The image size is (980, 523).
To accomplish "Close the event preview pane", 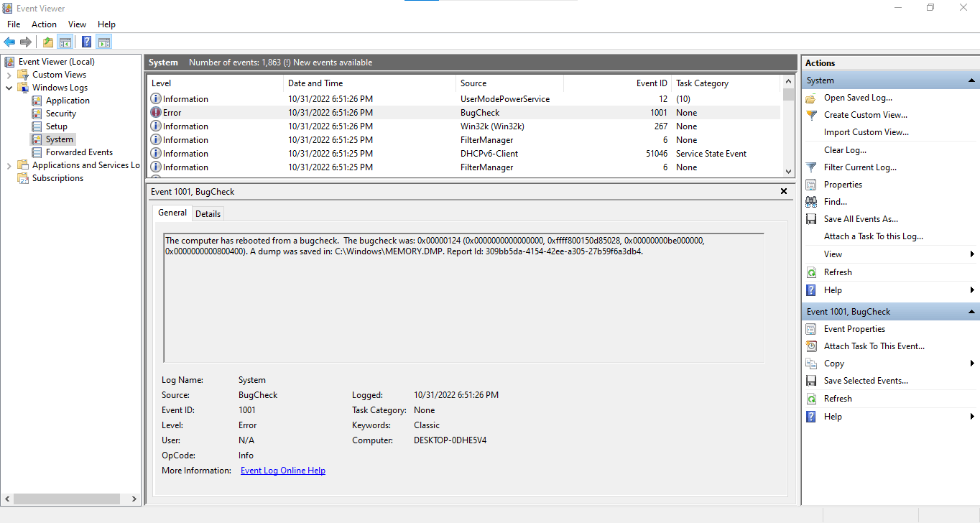I will tap(784, 192).
